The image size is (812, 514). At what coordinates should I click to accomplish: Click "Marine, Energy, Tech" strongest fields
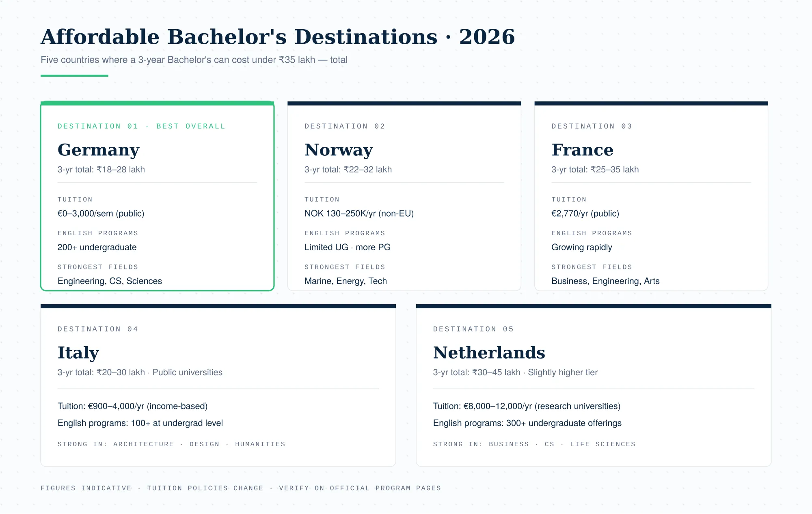point(346,281)
